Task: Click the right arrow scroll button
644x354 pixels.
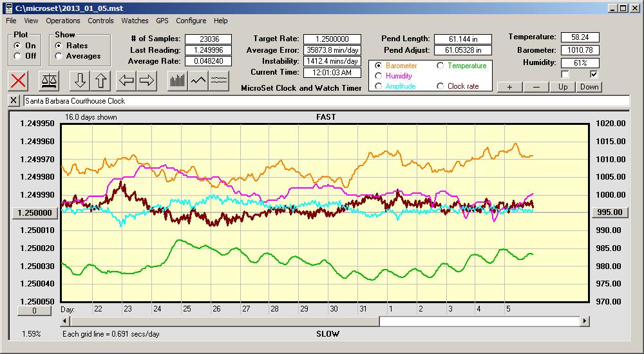Action: 147,80
